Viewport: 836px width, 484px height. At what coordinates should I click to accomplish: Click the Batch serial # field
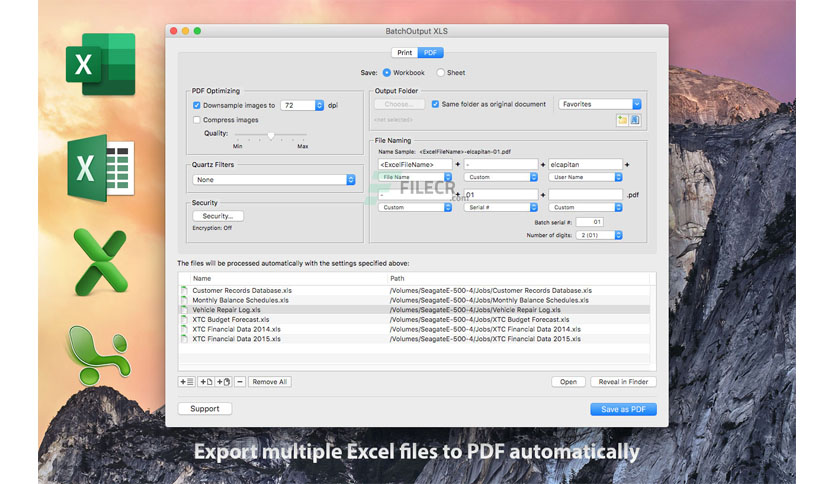pyautogui.click(x=590, y=222)
